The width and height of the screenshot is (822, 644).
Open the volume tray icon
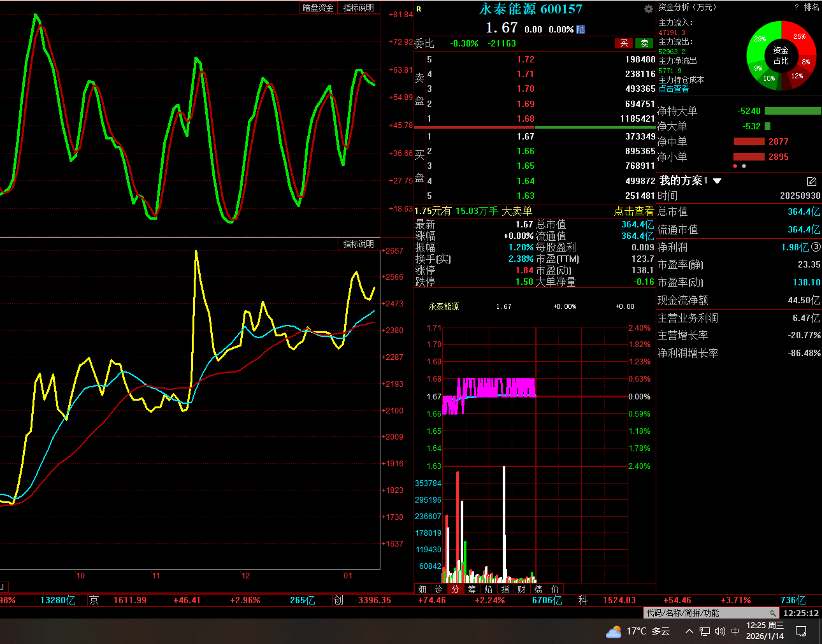tap(720, 631)
